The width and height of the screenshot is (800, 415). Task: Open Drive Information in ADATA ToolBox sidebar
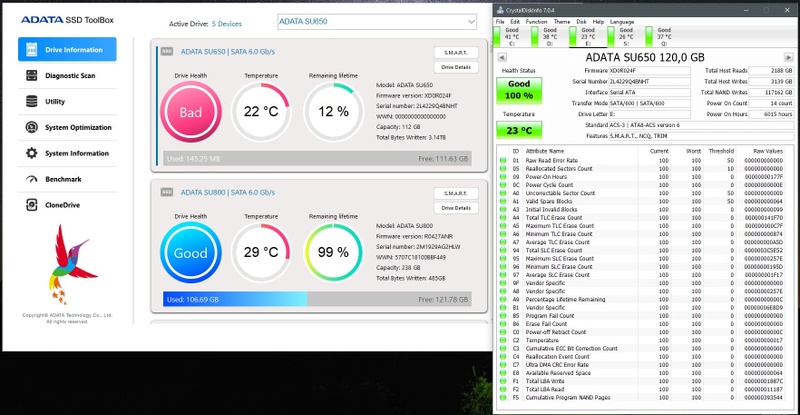coord(67,50)
